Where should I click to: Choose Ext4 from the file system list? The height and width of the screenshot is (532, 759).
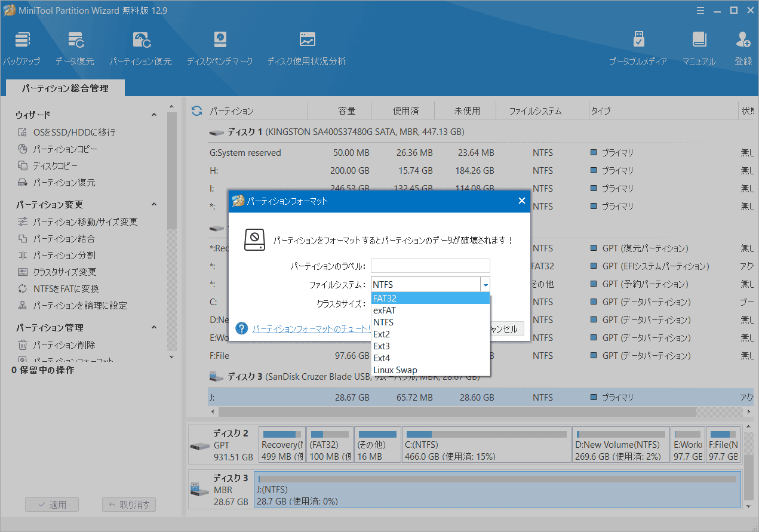point(431,358)
